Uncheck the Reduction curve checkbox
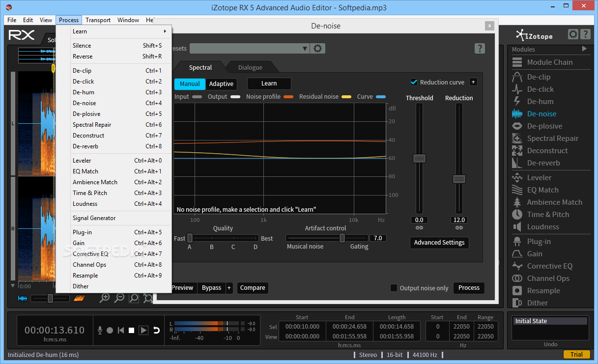 (414, 82)
